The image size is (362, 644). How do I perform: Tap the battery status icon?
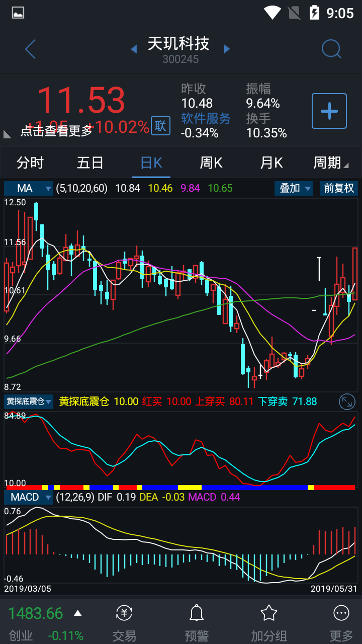(x=314, y=13)
